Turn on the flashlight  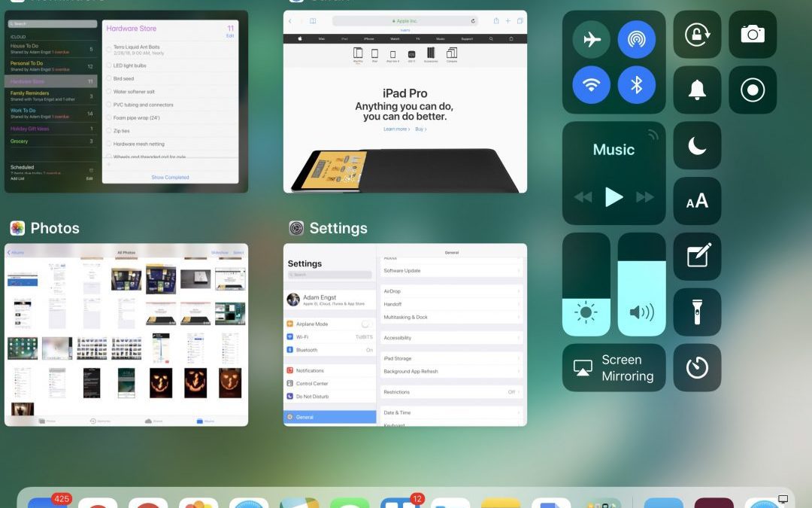[x=697, y=312]
